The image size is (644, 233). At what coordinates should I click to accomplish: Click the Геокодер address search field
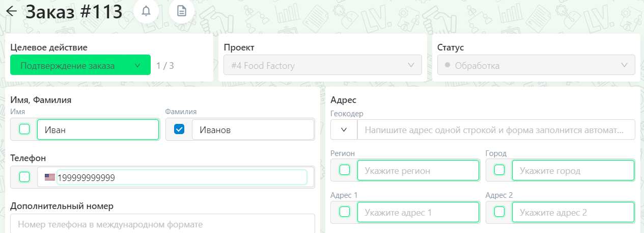point(496,130)
